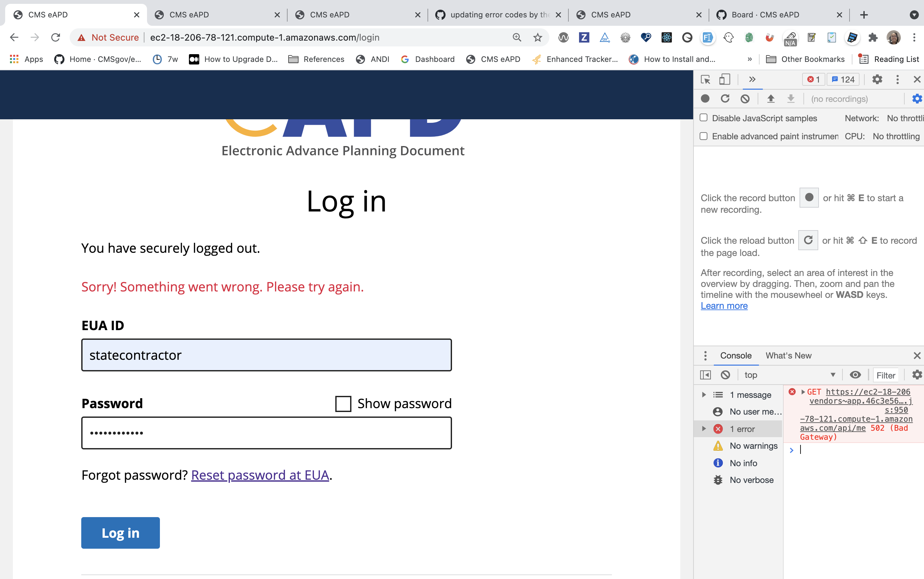
Task: Toggle the console sidebar icon
Action: click(705, 375)
